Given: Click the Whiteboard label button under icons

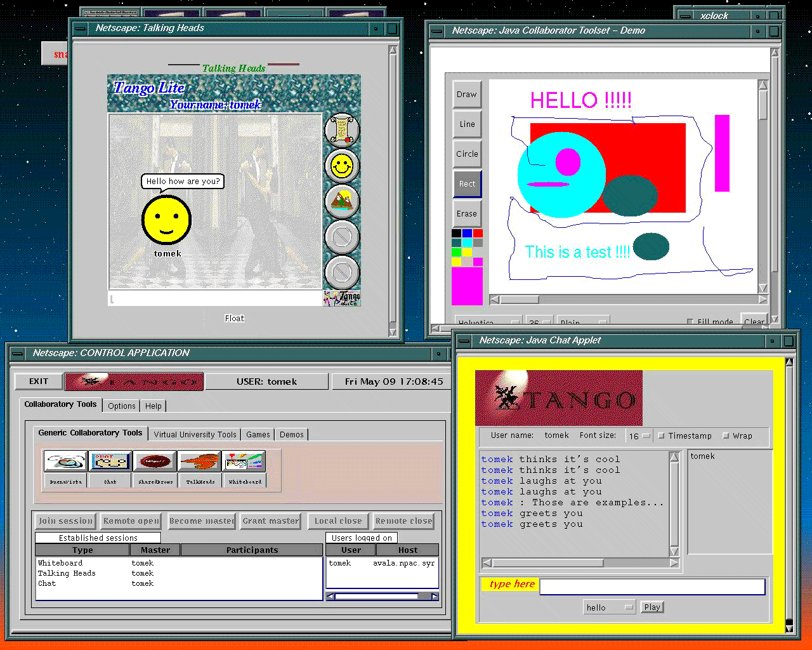Looking at the screenshot, I should coord(244,482).
